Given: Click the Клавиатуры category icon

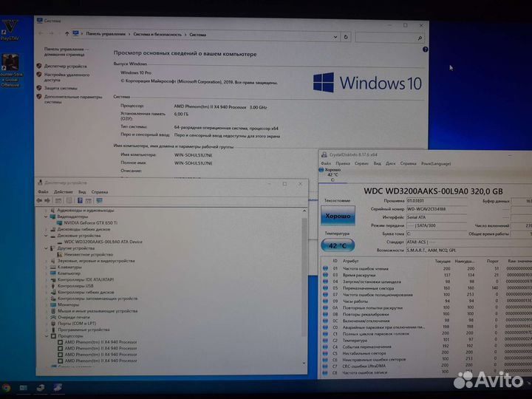Looking at the screenshot, I should click(53, 267).
